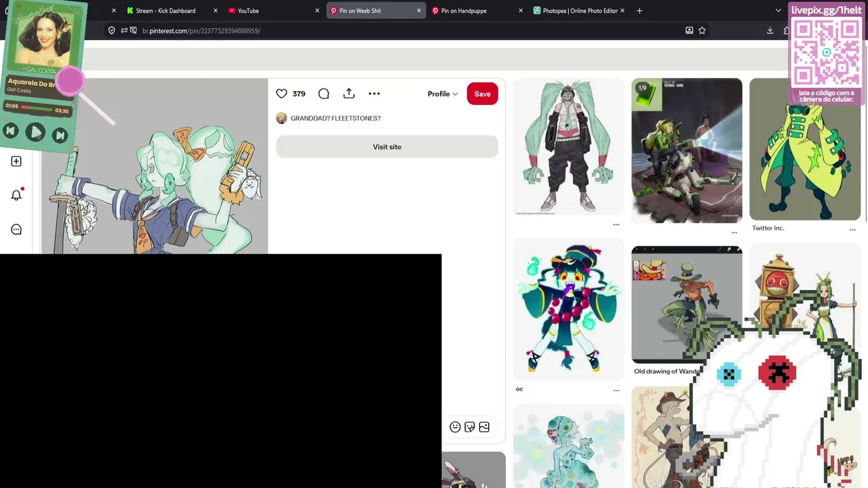Bookmark this page with the star icon
This screenshot has height=488, width=868.
[x=702, y=30]
